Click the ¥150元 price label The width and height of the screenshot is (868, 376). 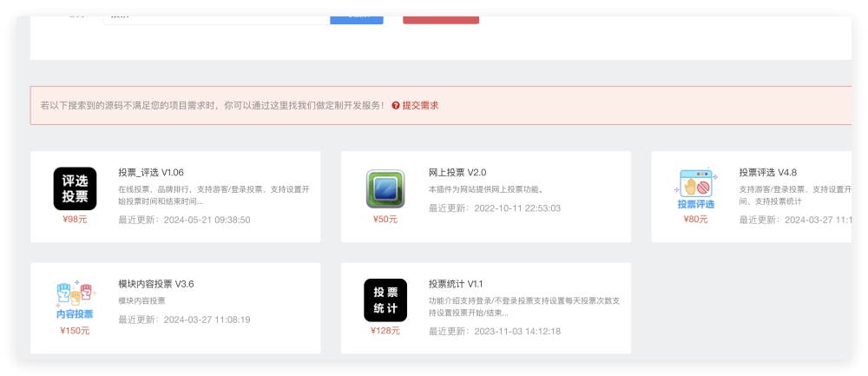coord(75,331)
